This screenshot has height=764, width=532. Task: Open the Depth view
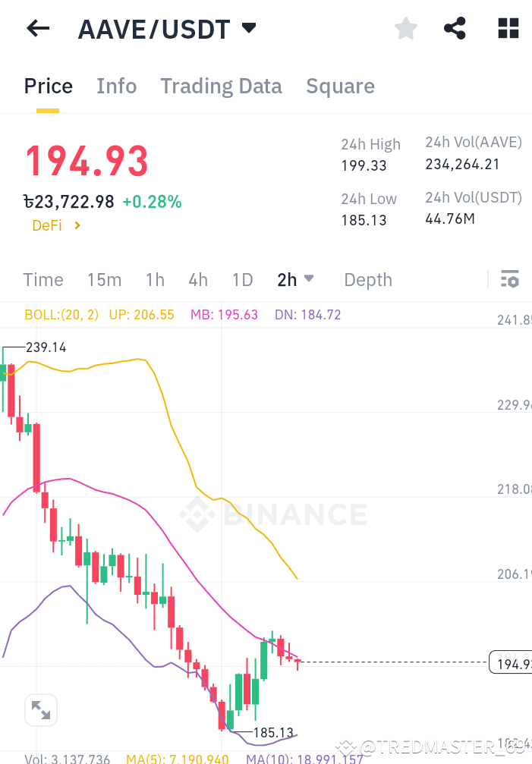click(368, 279)
